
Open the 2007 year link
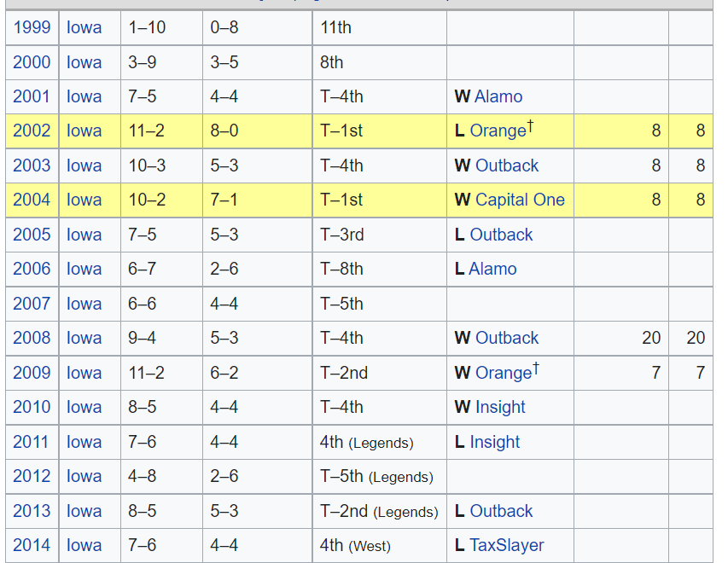click(32, 304)
